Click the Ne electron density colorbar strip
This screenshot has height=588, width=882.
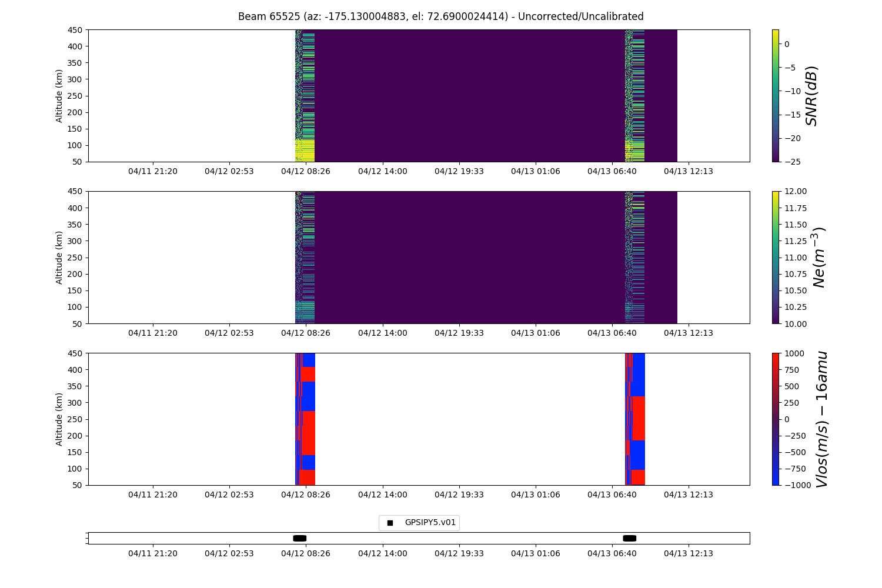click(775, 257)
